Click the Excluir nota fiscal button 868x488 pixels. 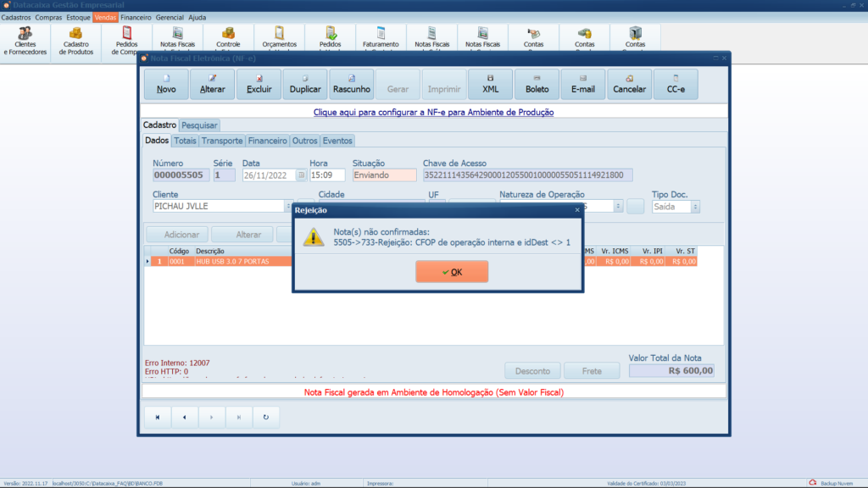[259, 84]
